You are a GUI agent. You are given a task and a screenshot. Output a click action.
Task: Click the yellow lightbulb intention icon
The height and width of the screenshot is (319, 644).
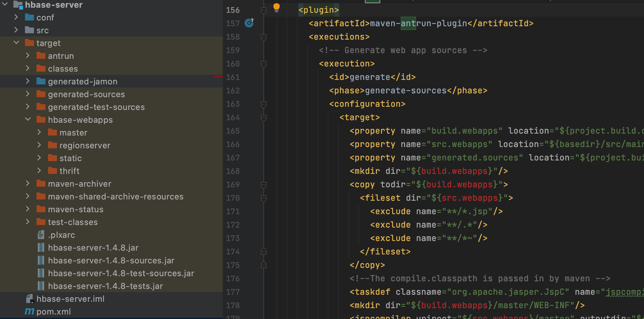pyautogui.click(x=276, y=8)
